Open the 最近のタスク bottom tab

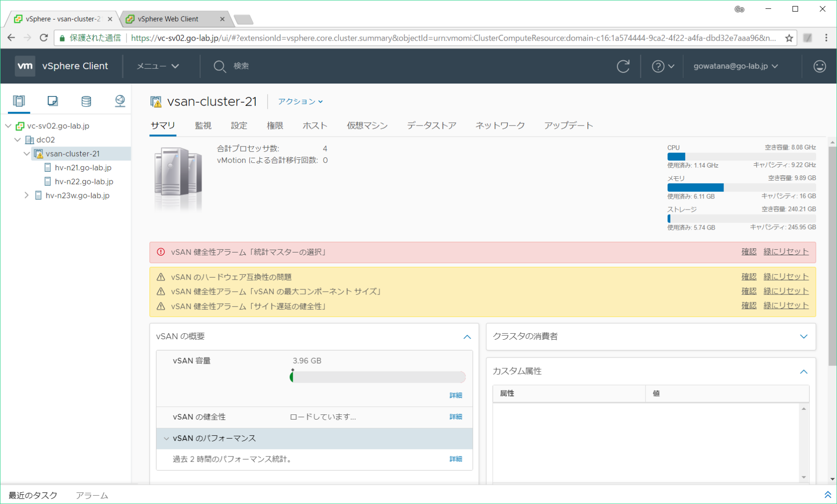pyautogui.click(x=33, y=495)
